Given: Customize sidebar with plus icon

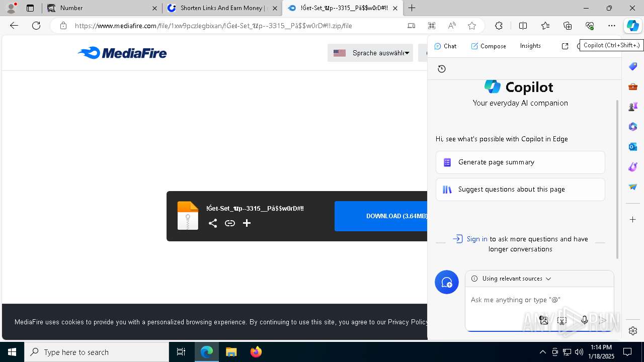Looking at the screenshot, I should click(633, 220).
